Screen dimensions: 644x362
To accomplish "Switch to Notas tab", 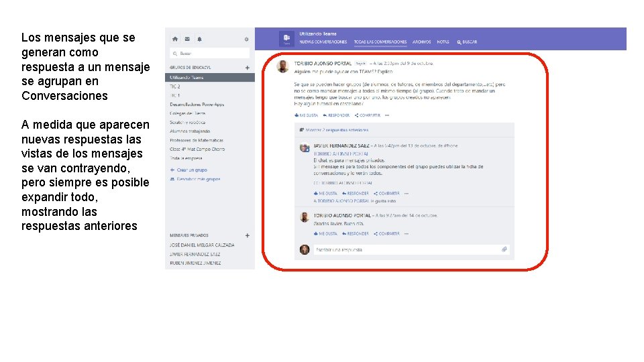I will pyautogui.click(x=443, y=42).
